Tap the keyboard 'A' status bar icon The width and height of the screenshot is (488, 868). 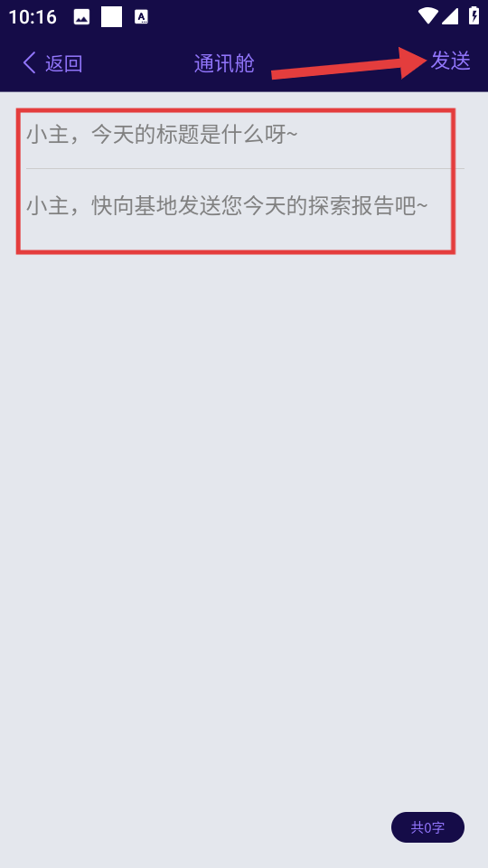141,17
